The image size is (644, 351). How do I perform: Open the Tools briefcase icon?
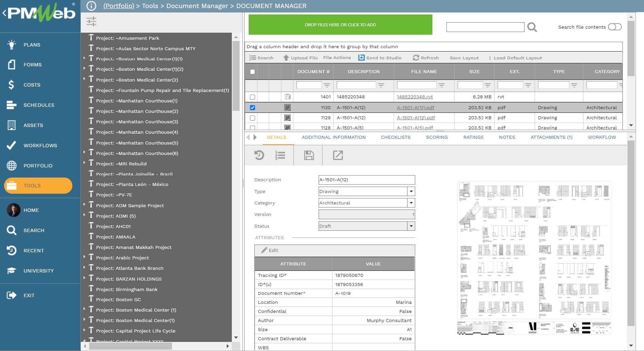coord(11,186)
